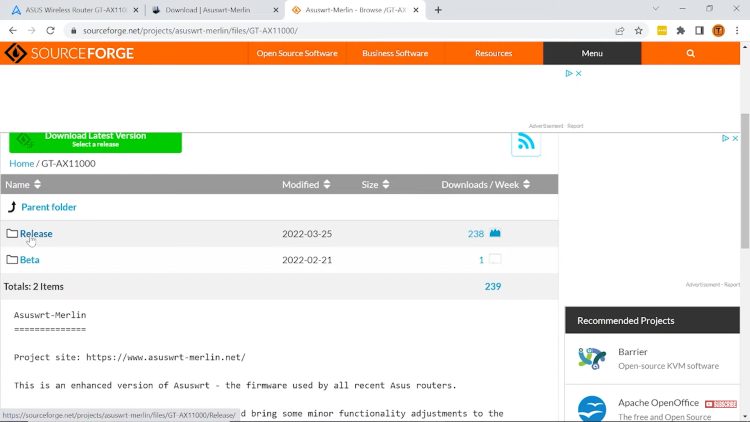Open the Parent folder link

(x=49, y=207)
